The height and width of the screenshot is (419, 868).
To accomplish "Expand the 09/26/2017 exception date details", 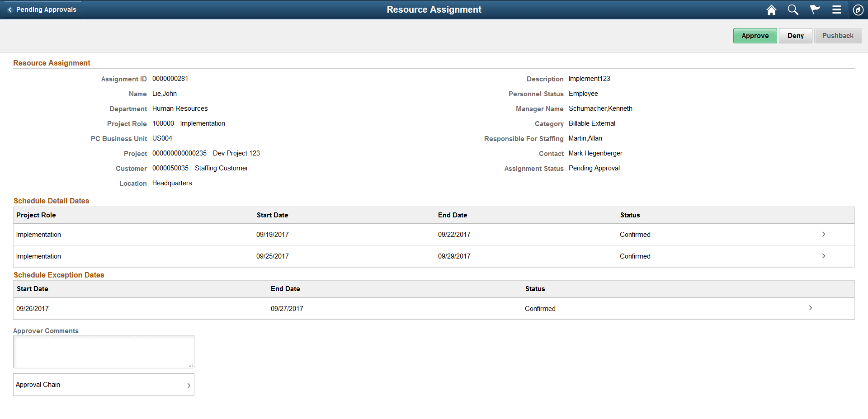I will [x=810, y=308].
